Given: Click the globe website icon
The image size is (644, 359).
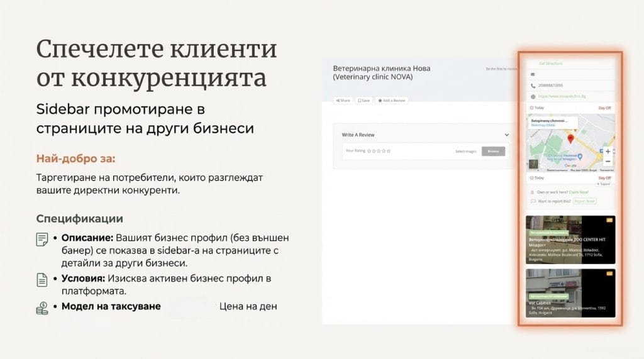Looking at the screenshot, I should (x=533, y=97).
